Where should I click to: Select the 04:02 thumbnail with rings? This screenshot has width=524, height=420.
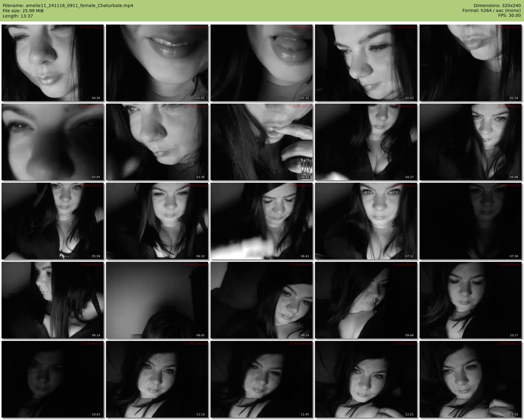262,142
